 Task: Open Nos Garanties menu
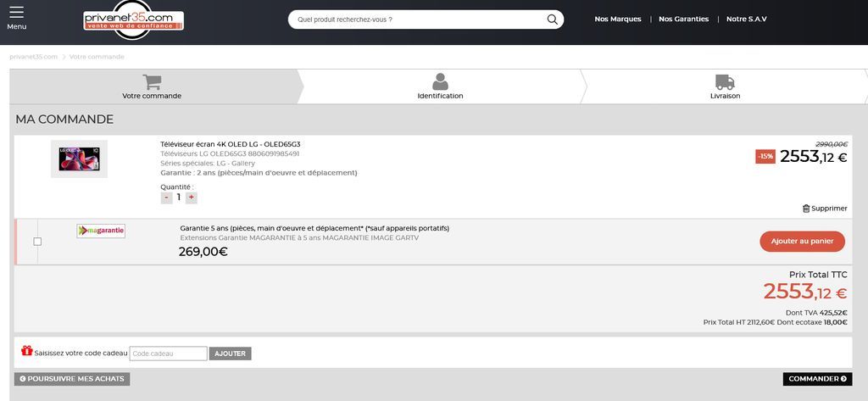[684, 19]
